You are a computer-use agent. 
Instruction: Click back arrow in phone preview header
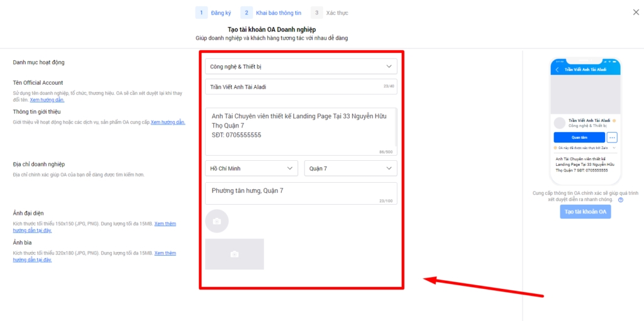[557, 70]
